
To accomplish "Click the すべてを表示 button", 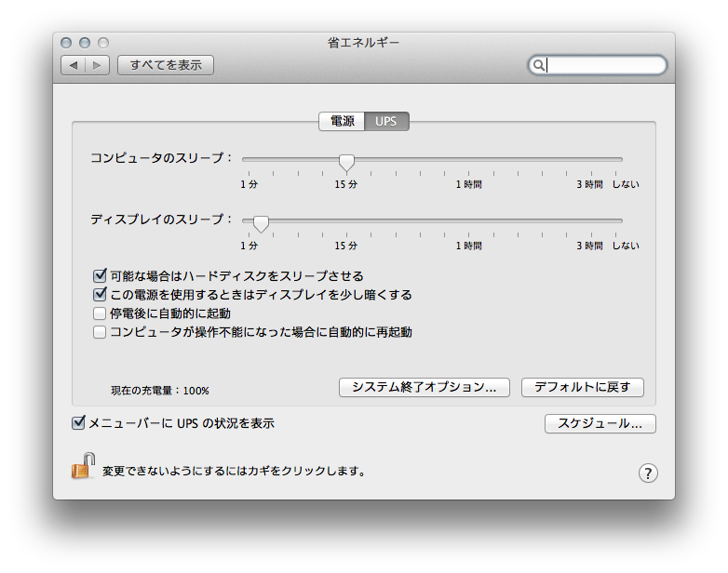I will point(166,65).
